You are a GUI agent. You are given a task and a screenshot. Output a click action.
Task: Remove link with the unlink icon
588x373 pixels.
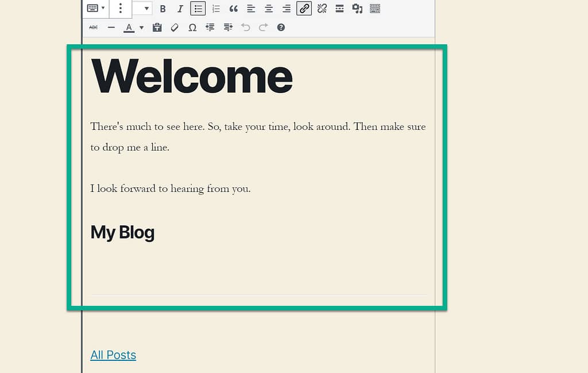coord(322,9)
